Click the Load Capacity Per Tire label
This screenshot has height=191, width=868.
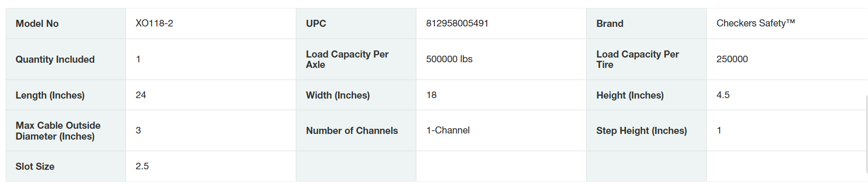click(637, 59)
